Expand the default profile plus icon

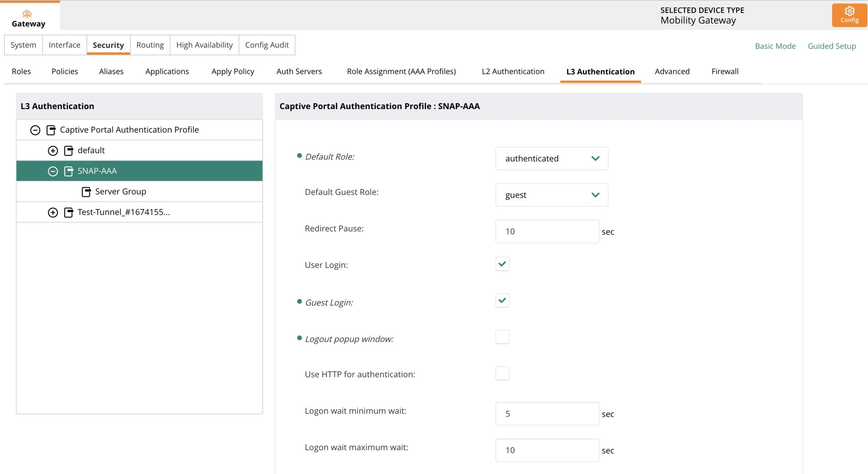53,151
